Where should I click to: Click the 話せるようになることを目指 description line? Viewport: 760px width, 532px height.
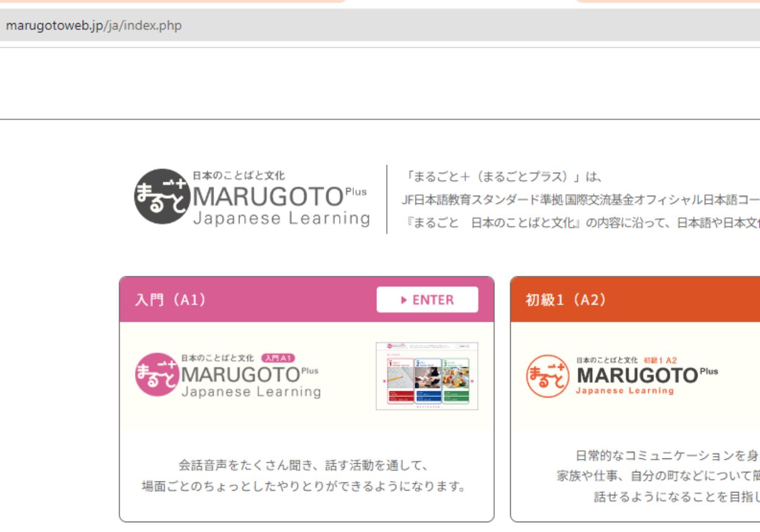point(677,497)
